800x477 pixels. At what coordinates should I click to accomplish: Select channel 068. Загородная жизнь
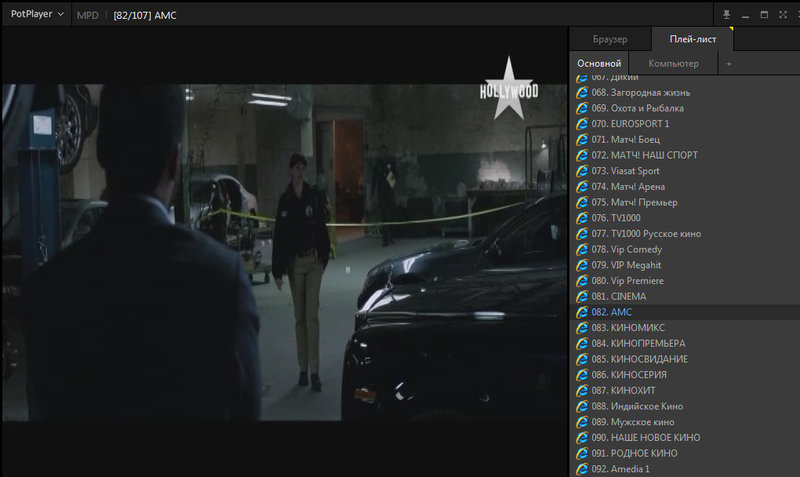tap(685, 92)
